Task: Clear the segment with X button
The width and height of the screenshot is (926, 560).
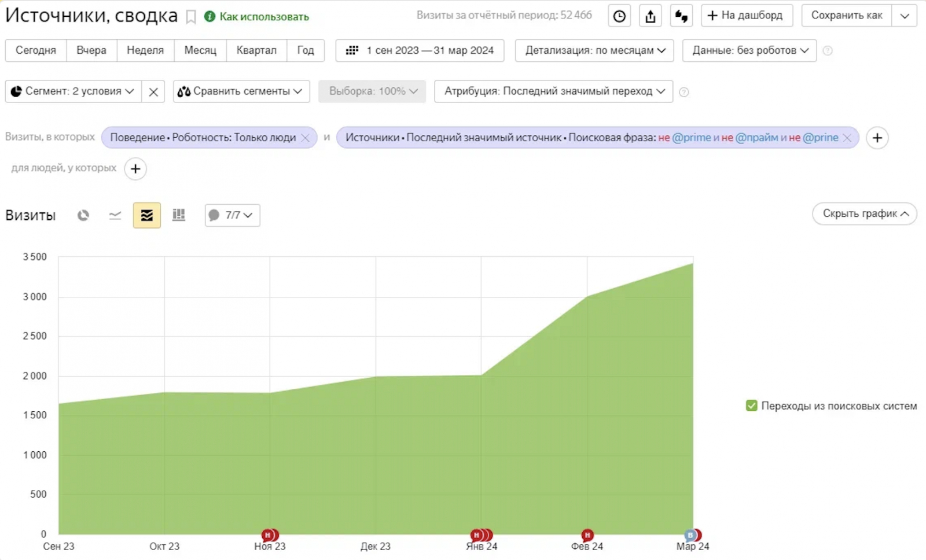Action: click(153, 92)
